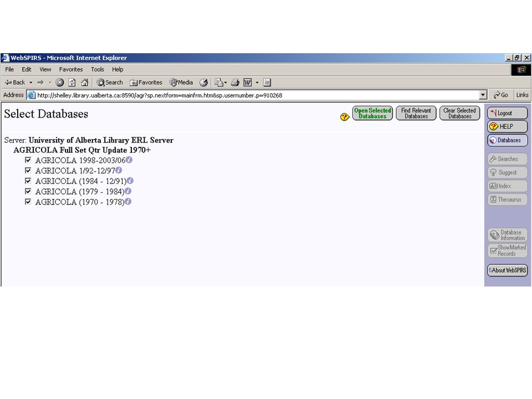Screen dimensions: 532x399
Task: Uncheck AGRICOLA 1998-2003/06 checkbox
Action: [28, 160]
